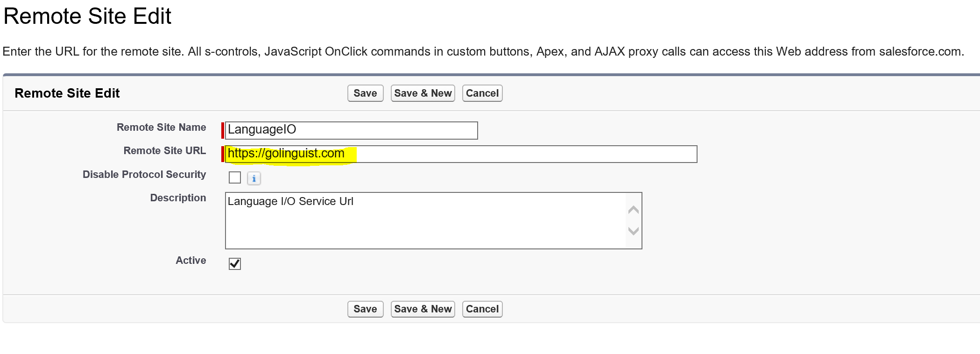Click the Remote Site Name label
This screenshot has height=354, width=980.
[161, 127]
